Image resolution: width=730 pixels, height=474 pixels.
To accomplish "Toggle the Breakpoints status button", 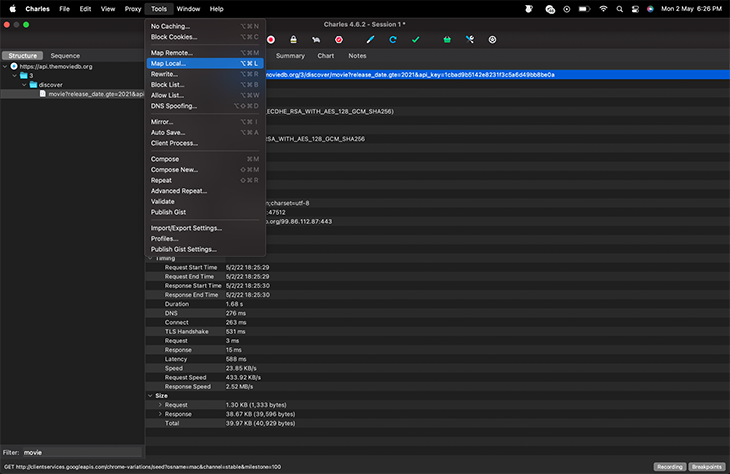I will tap(706, 467).
